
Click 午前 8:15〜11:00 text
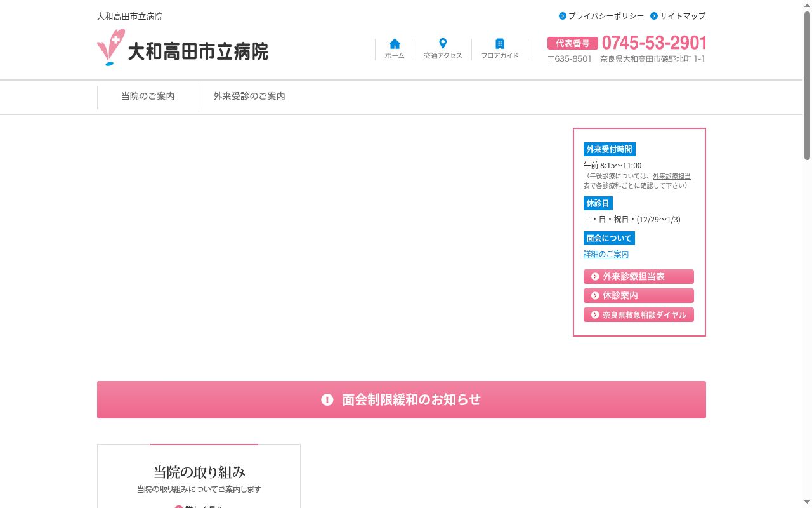pos(612,165)
